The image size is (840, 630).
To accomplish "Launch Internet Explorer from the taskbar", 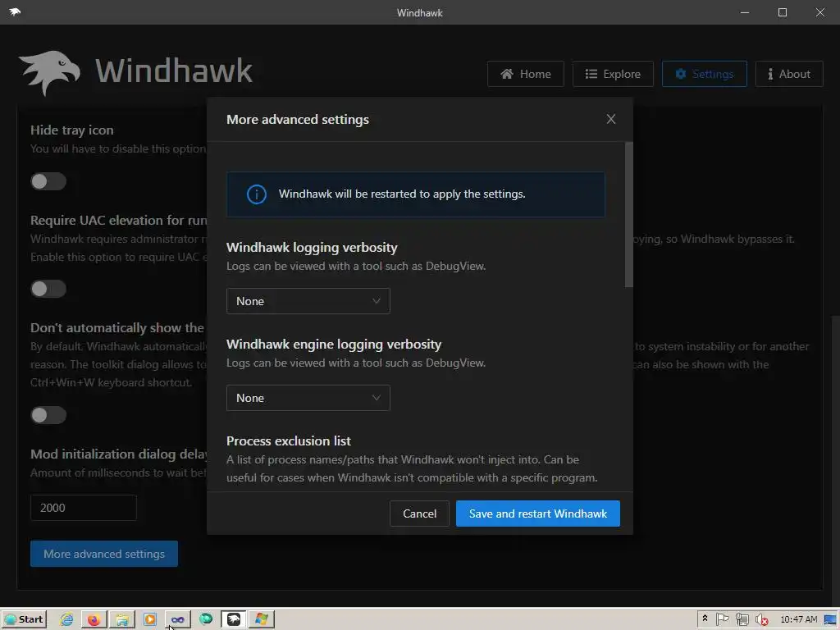I will pos(66,619).
